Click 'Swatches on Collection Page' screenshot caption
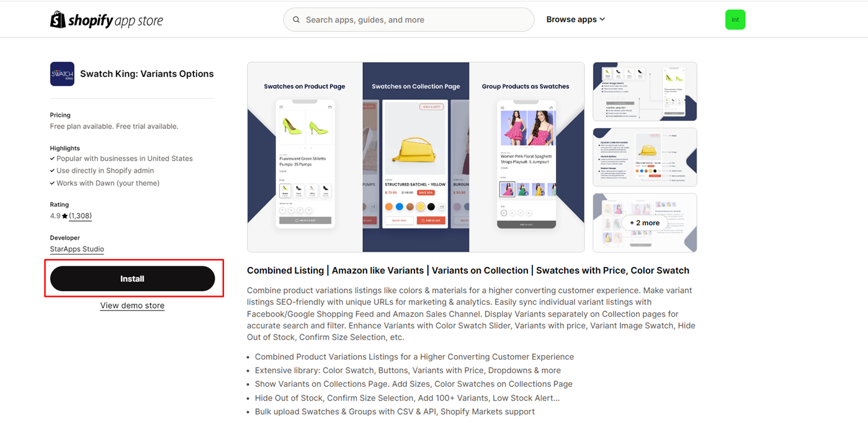868x434 pixels. click(416, 86)
